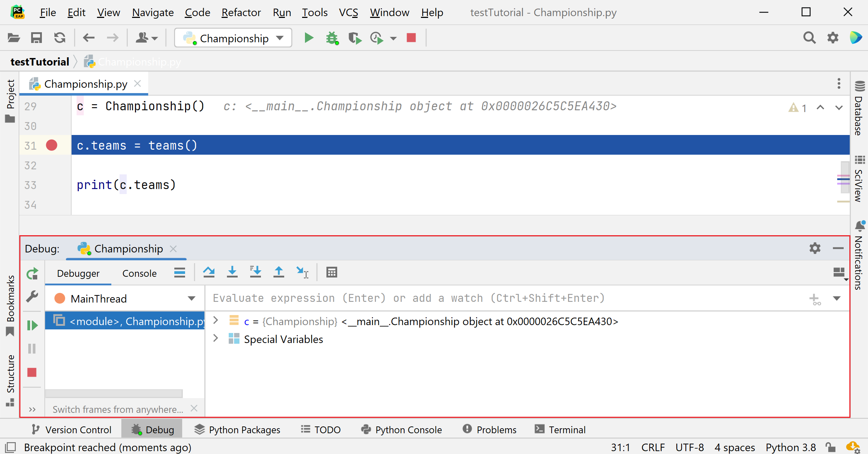The height and width of the screenshot is (454, 868).
Task: Click the Step Into icon
Action: click(232, 272)
